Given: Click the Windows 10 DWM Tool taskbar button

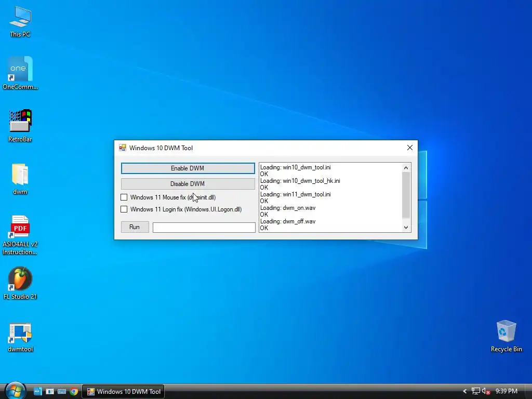Looking at the screenshot, I should click(x=124, y=392).
